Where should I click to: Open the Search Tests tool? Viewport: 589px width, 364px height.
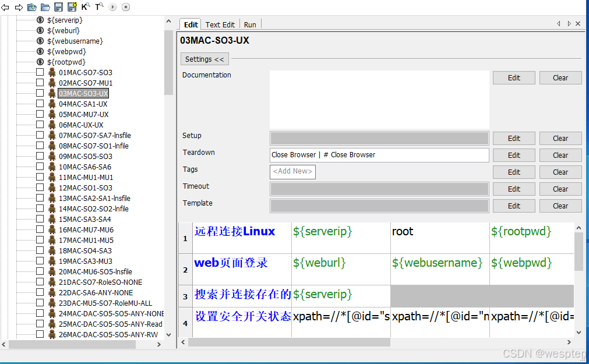[99, 6]
